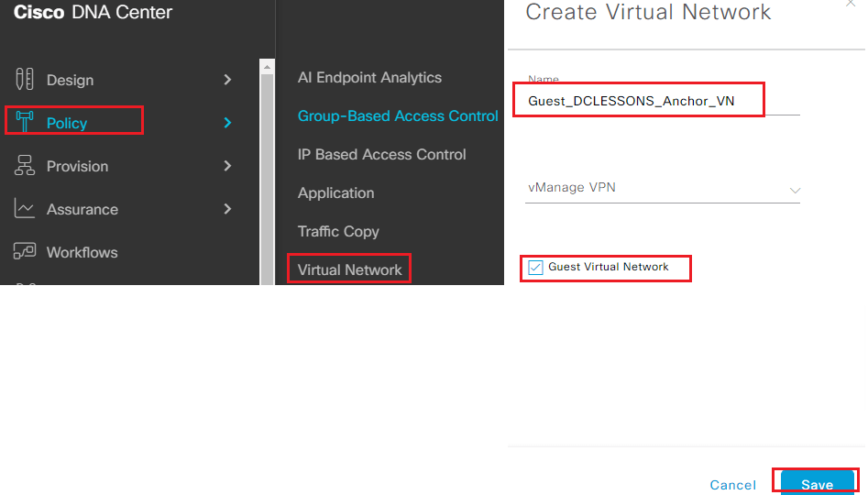Viewport: 868px width, 495px height.
Task: Toggle the Guest Virtual Network checkbox
Action: pos(535,268)
